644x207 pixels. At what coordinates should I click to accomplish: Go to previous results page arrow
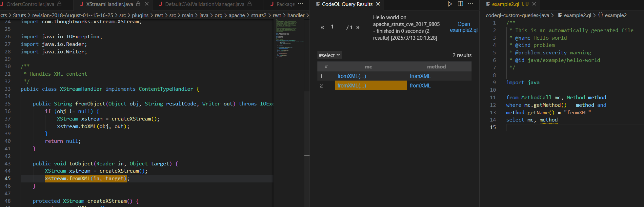[x=322, y=27]
